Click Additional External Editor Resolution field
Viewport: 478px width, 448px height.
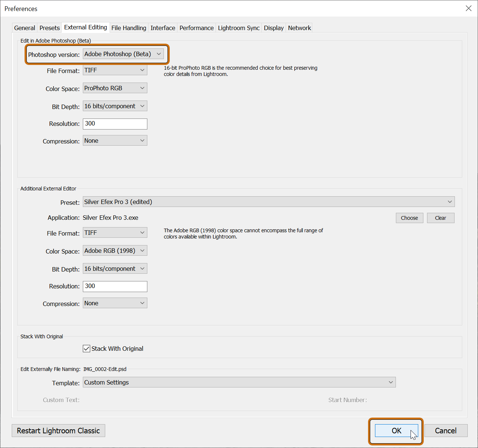pos(115,286)
